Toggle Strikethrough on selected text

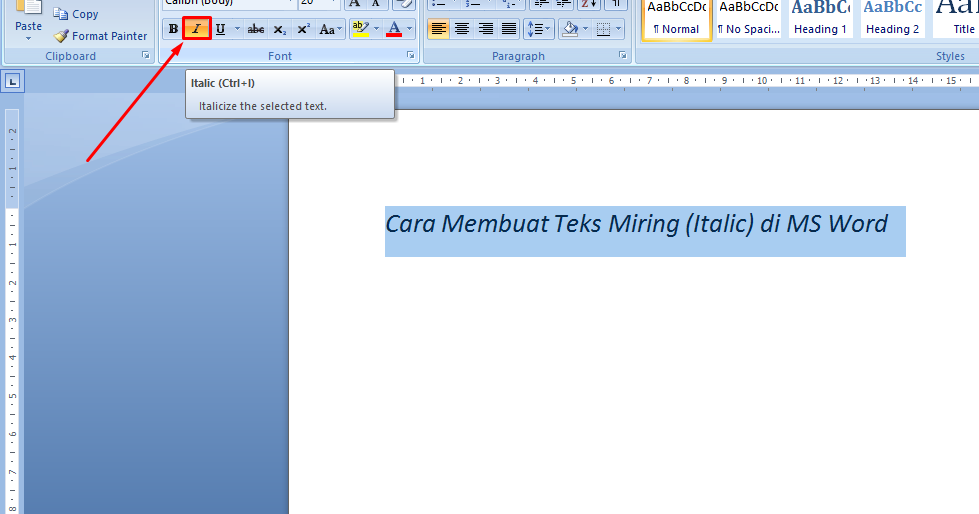click(255, 29)
